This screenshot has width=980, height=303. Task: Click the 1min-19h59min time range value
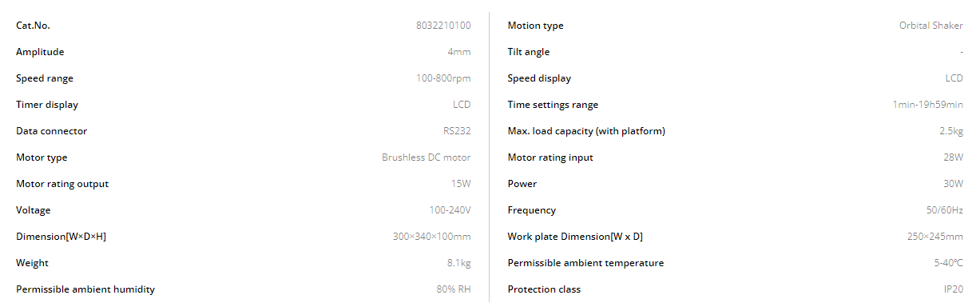click(x=928, y=105)
